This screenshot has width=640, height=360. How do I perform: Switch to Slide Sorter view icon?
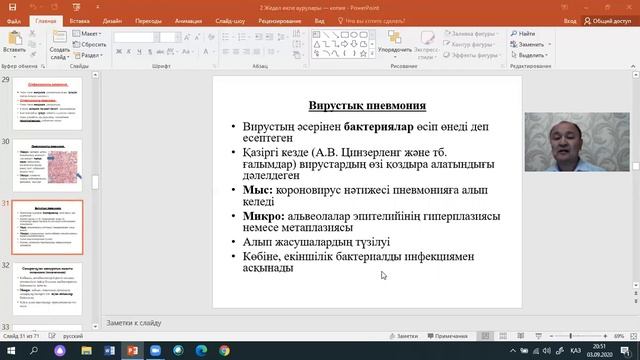point(503,336)
